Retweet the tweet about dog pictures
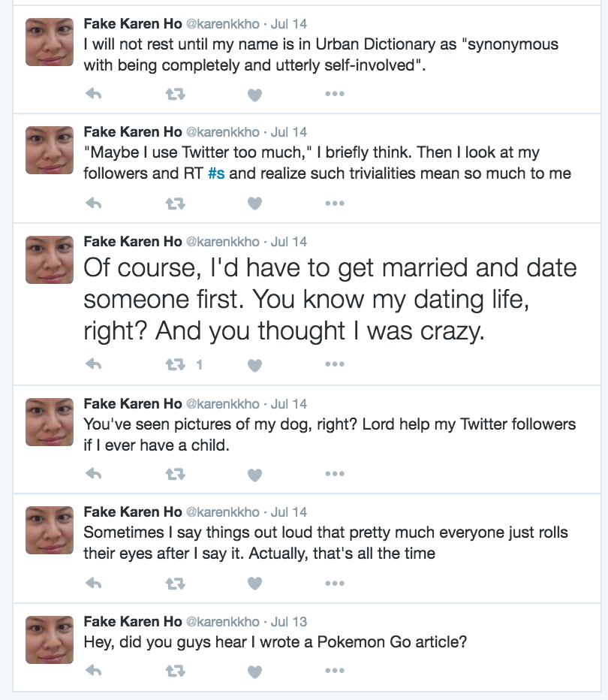Screen dimensions: 608x700 coord(175,473)
